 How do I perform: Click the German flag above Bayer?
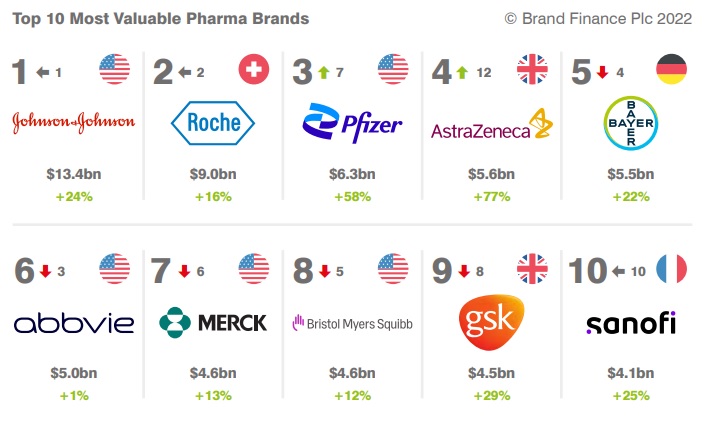click(671, 69)
